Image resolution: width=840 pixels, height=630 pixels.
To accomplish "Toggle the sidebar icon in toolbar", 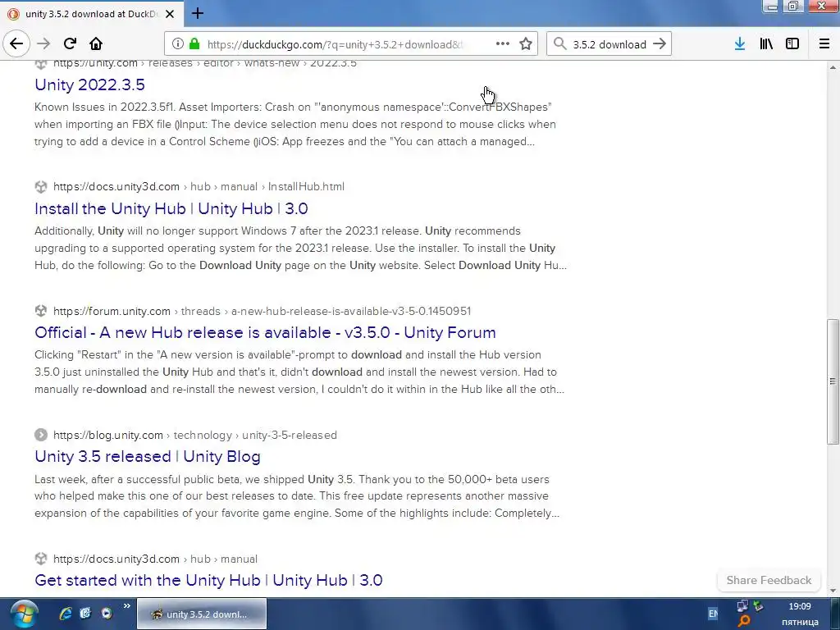I will click(792, 44).
